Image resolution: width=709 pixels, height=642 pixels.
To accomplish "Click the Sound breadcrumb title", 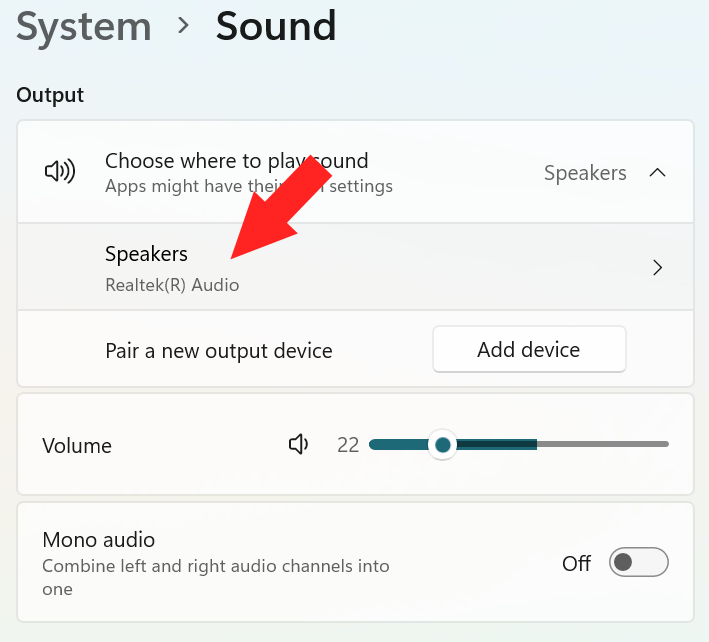I will (x=276, y=27).
